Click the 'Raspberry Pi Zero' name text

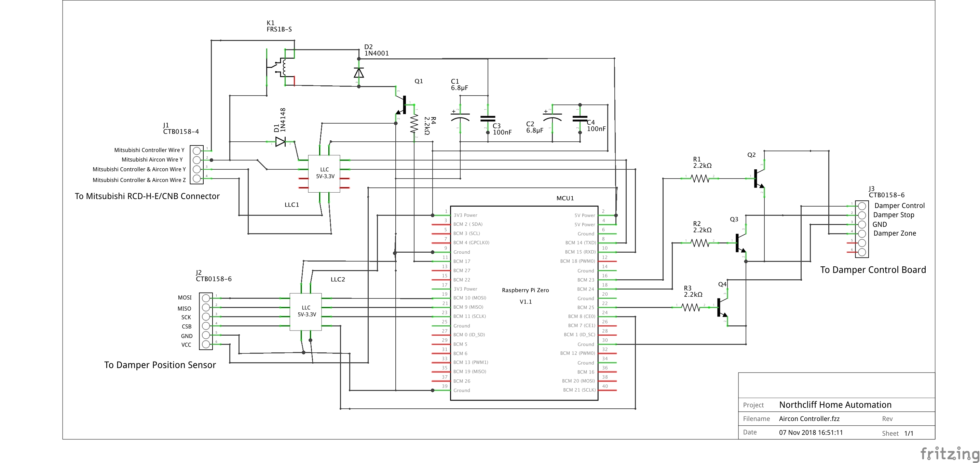(525, 290)
